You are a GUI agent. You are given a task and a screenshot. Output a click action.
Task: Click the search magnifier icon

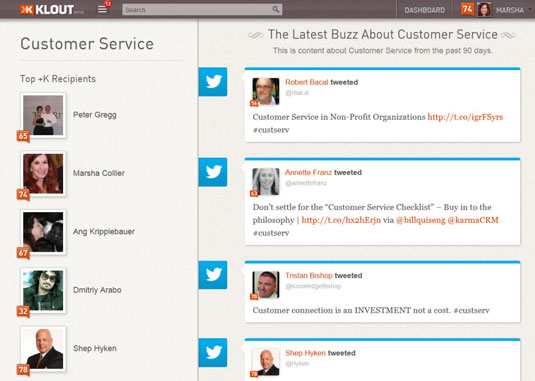[x=275, y=10]
